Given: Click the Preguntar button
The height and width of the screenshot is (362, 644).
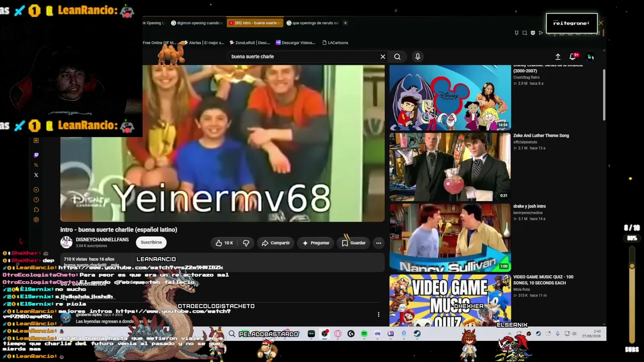Looking at the screenshot, I should click(316, 243).
